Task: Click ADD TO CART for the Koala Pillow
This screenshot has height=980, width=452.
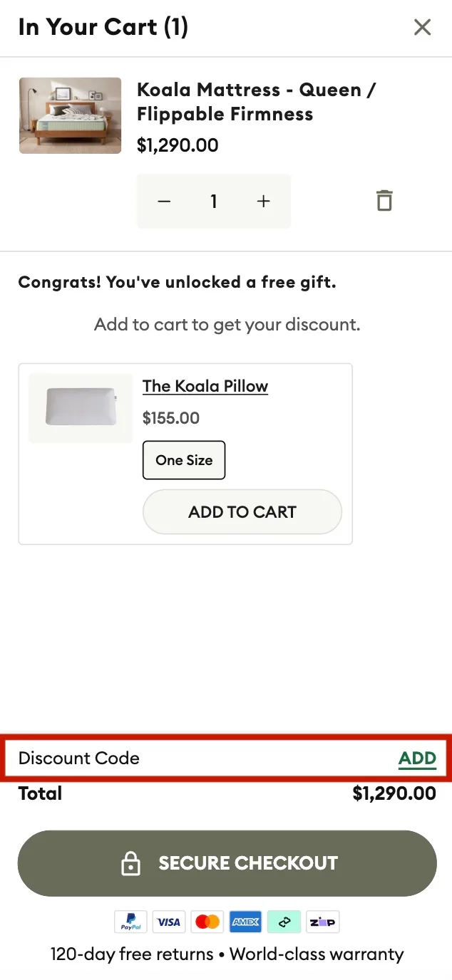Action: [242, 511]
